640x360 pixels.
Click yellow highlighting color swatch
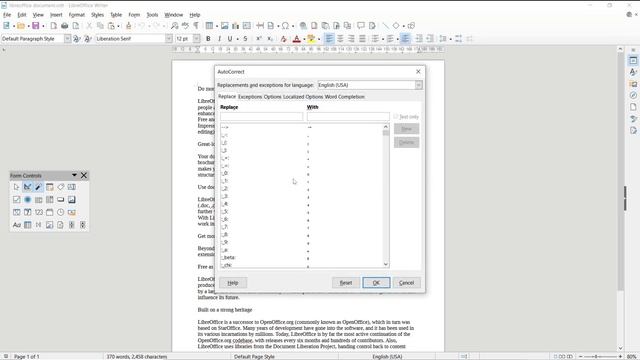pos(311,39)
